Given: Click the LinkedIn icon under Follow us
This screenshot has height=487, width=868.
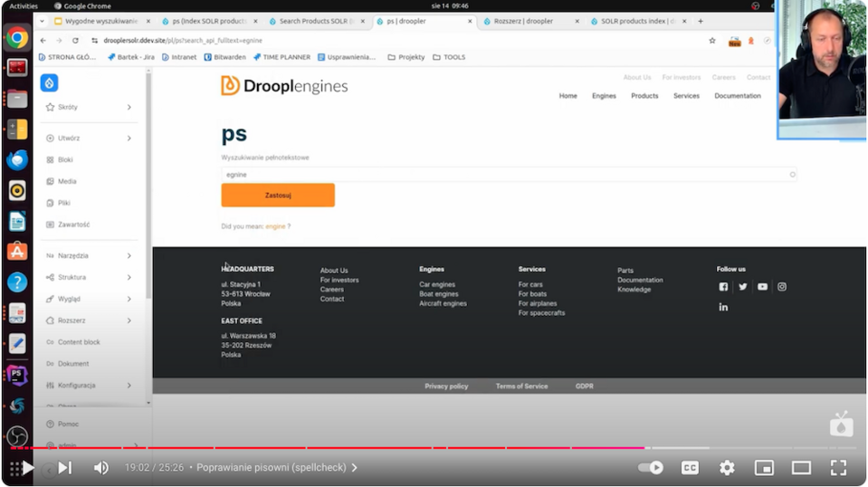Looking at the screenshot, I should click(723, 307).
